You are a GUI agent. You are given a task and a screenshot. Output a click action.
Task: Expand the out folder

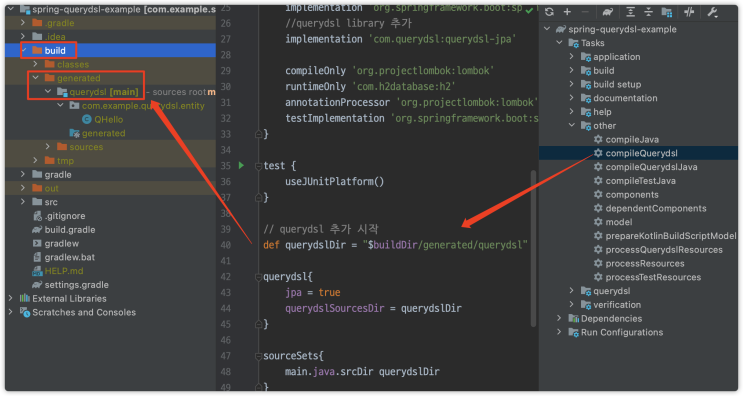pyautogui.click(x=23, y=188)
